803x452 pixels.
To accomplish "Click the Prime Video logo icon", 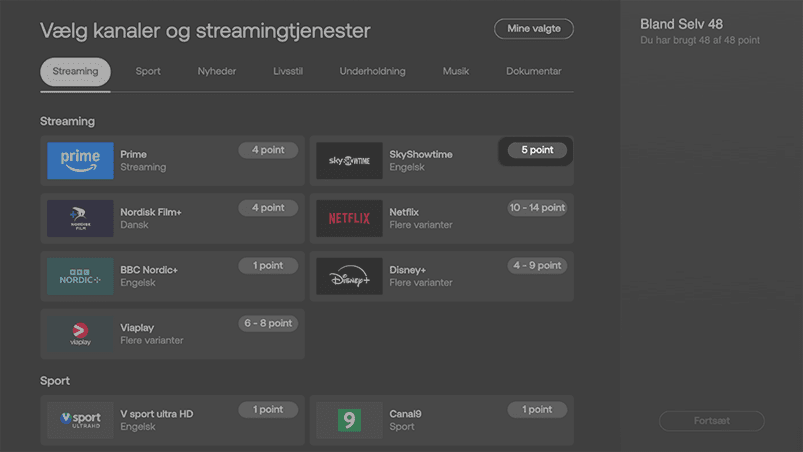I will point(80,160).
